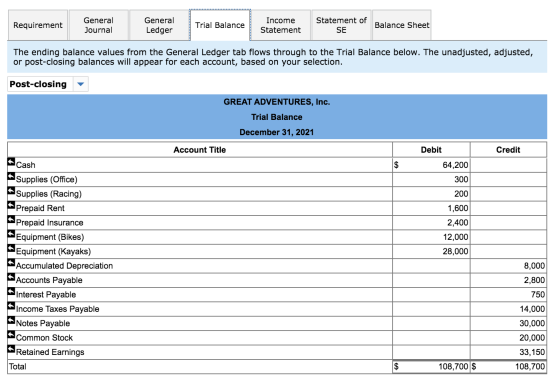Click the arrow icon beside Income Taxes Payable
The height and width of the screenshot is (387, 560).
pyautogui.click(x=11, y=306)
